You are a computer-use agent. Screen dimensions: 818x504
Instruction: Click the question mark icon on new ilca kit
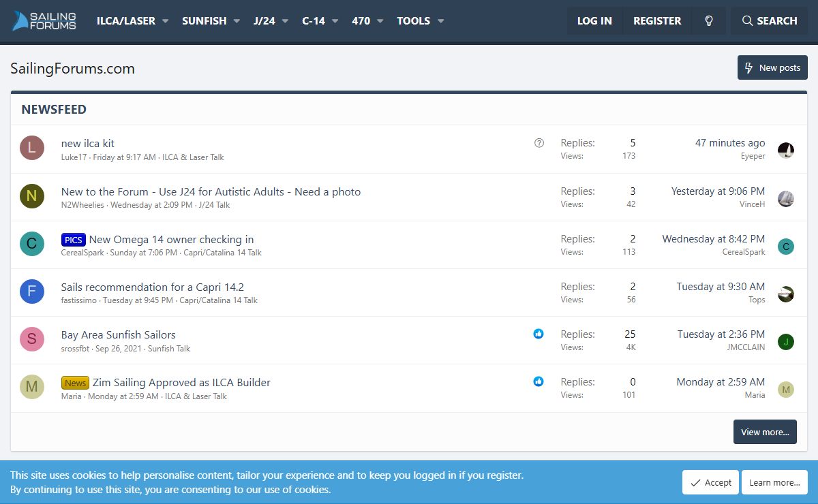pyautogui.click(x=539, y=143)
